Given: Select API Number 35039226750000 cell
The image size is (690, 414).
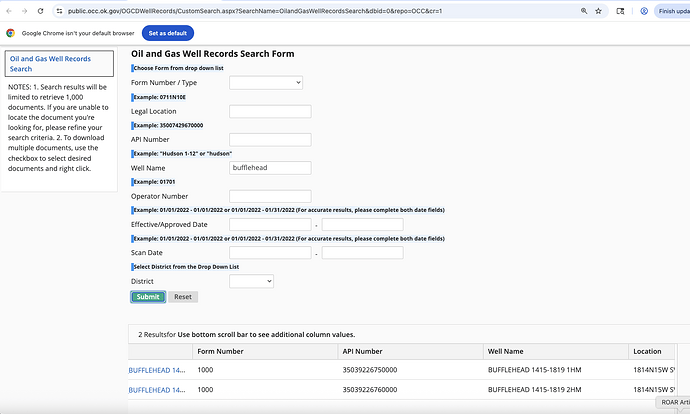Looking at the screenshot, I should point(370,370).
